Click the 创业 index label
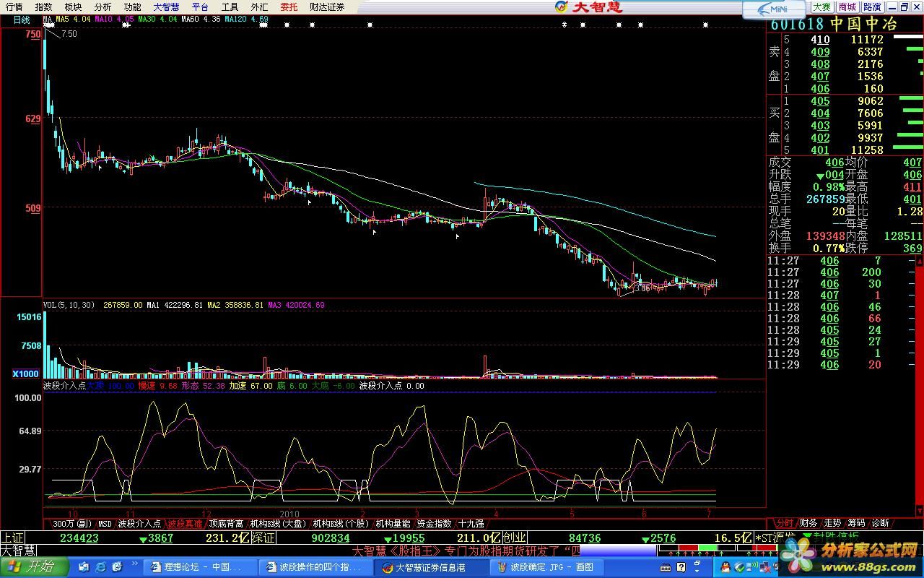The image size is (924, 578). point(515,538)
